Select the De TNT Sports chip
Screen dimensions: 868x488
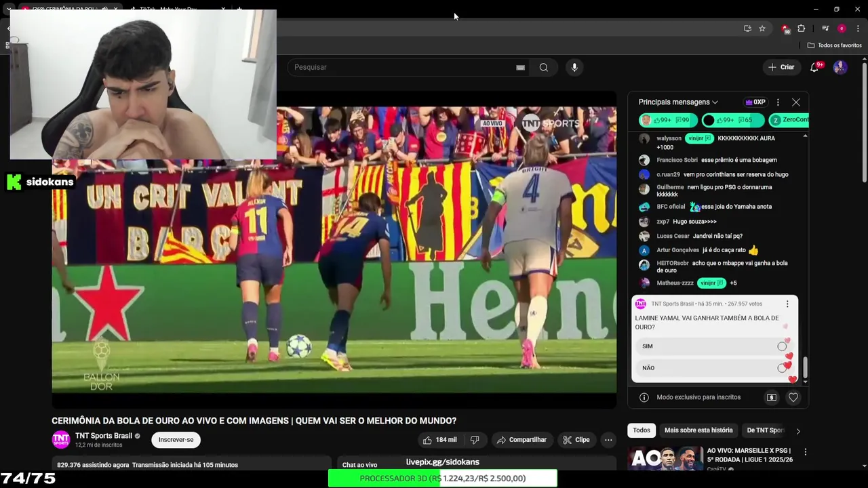tap(765, 430)
